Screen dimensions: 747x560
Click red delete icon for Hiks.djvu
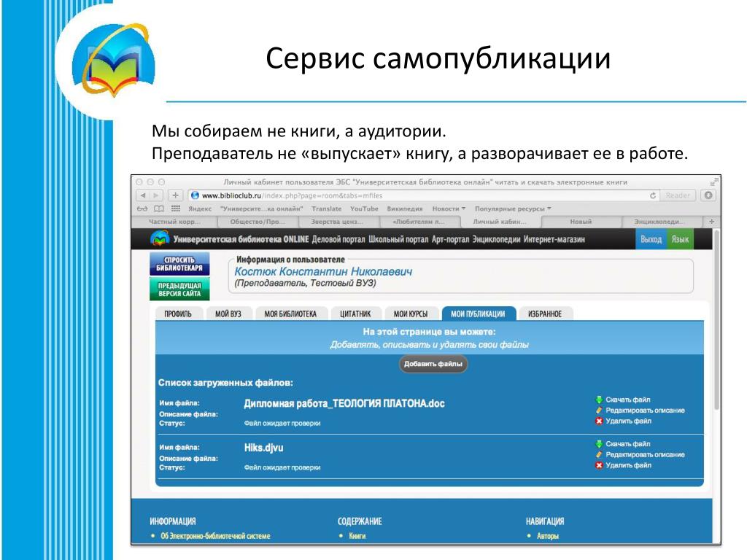click(x=599, y=465)
